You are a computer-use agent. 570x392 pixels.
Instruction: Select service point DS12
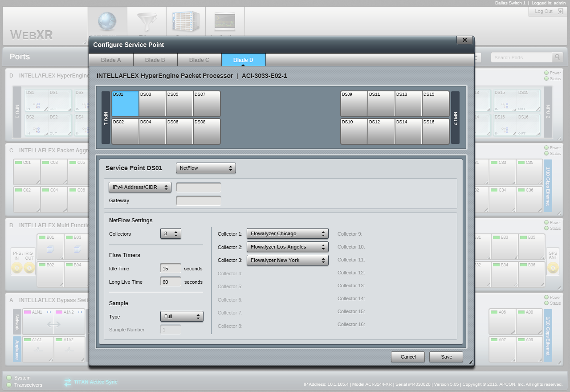381,131
